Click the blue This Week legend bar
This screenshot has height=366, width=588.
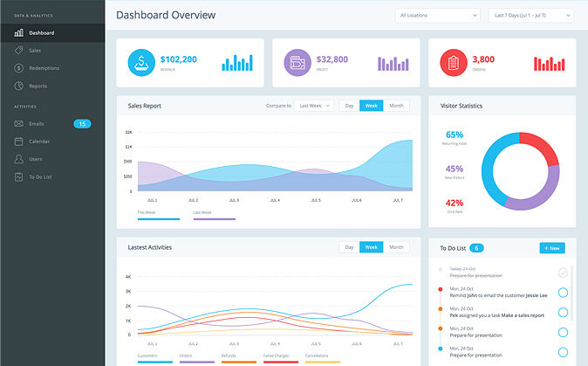coord(158,218)
